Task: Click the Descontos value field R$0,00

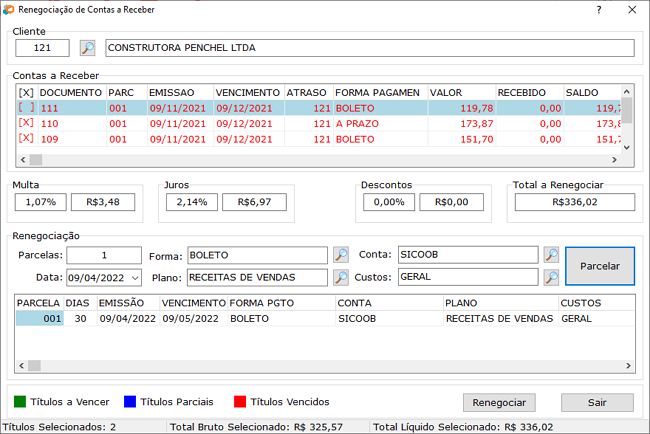Action: click(451, 202)
